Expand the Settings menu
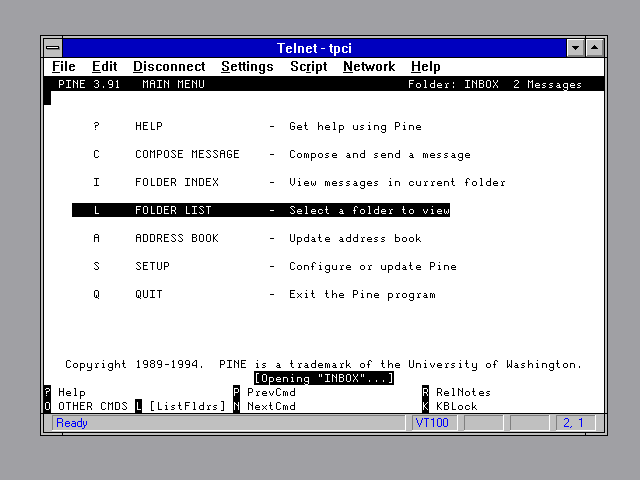Screen dimensions: 640x480 coord(247,67)
